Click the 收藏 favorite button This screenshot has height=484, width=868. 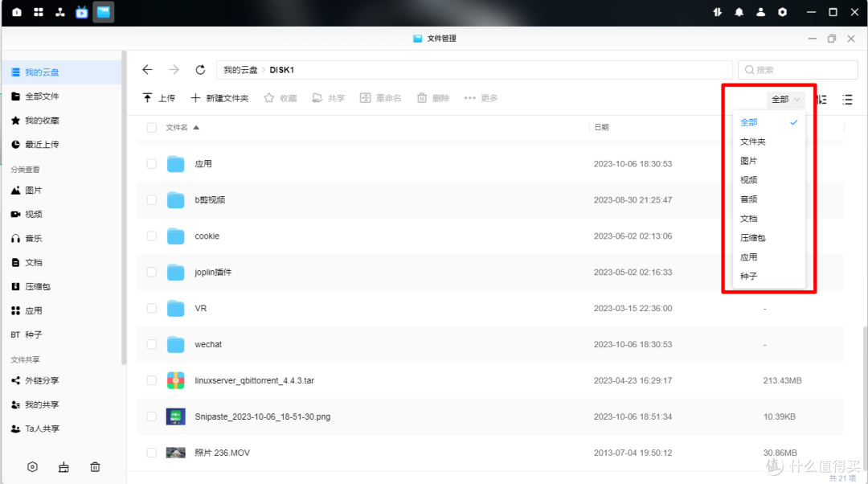280,98
